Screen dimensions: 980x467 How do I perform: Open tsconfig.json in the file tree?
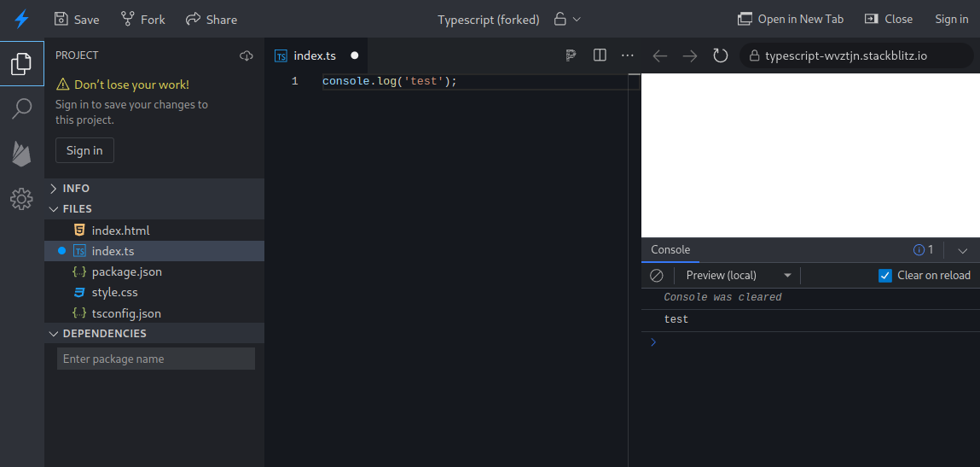coord(154,313)
